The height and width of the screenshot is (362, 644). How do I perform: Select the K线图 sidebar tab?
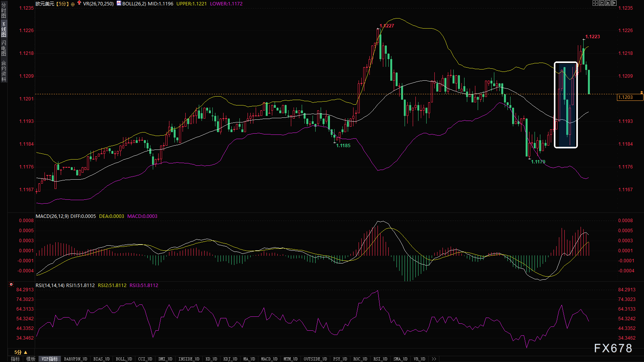coord(3,29)
